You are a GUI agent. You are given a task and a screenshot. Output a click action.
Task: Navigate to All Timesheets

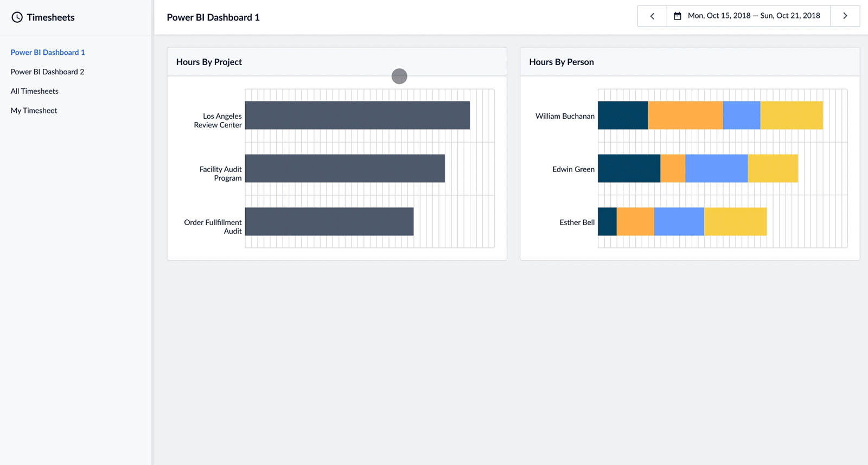pos(35,91)
